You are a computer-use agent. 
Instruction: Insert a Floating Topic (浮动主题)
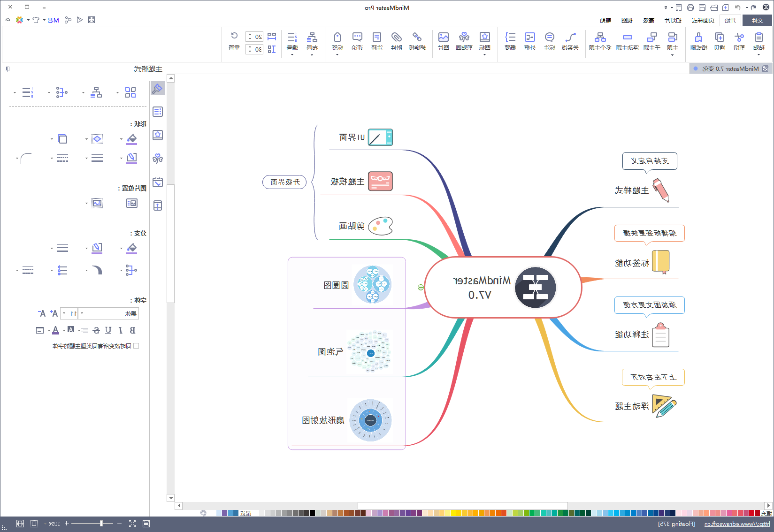coord(627,41)
